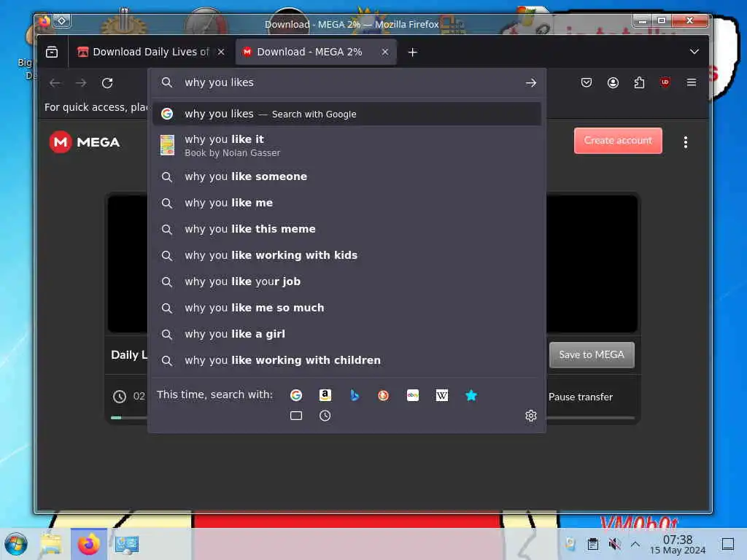Go back to previous page

pyautogui.click(x=55, y=83)
